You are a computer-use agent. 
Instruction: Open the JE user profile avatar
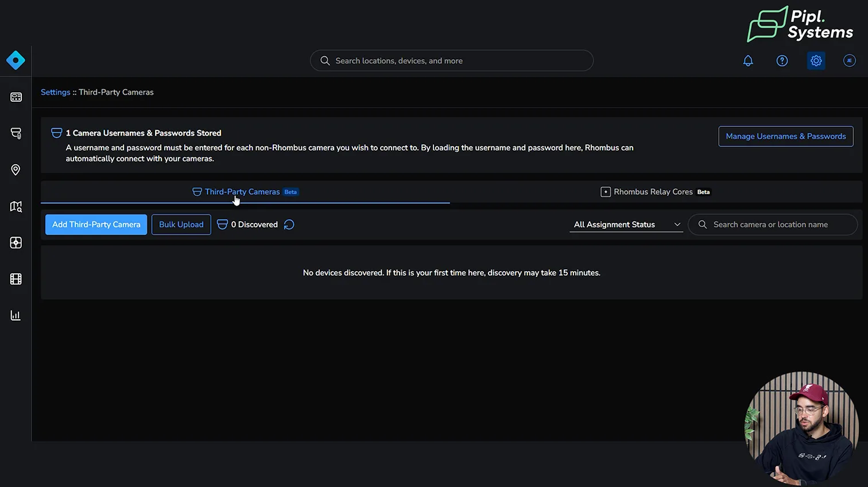[x=850, y=61]
